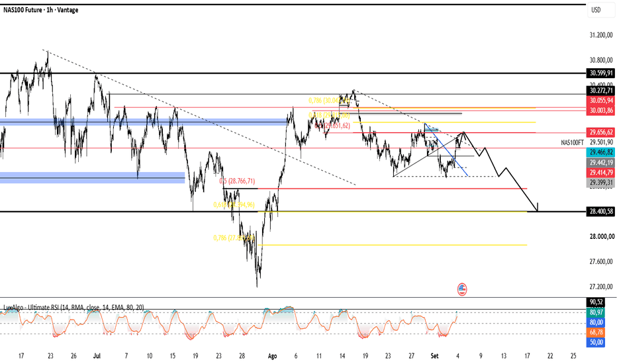The height and width of the screenshot is (364, 617).
Task: Select the Ago month marker on time axis
Action: point(272,356)
